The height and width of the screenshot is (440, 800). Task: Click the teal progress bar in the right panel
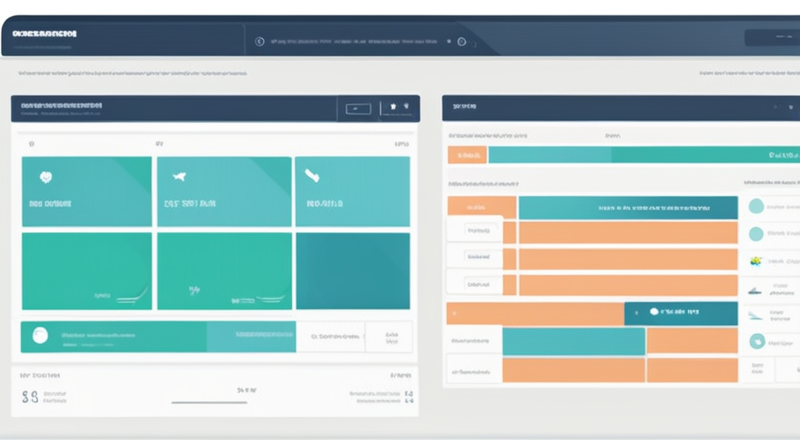(644, 155)
